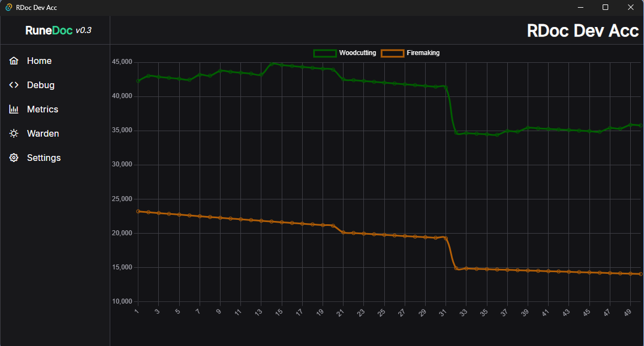Click the RuneDoc logo text
The width and height of the screenshot is (644, 346).
coord(49,30)
